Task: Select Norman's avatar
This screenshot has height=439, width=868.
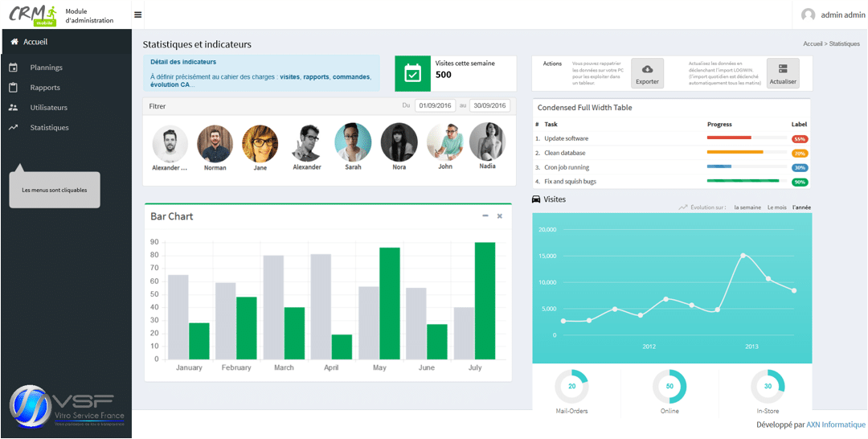Action: coord(215,143)
